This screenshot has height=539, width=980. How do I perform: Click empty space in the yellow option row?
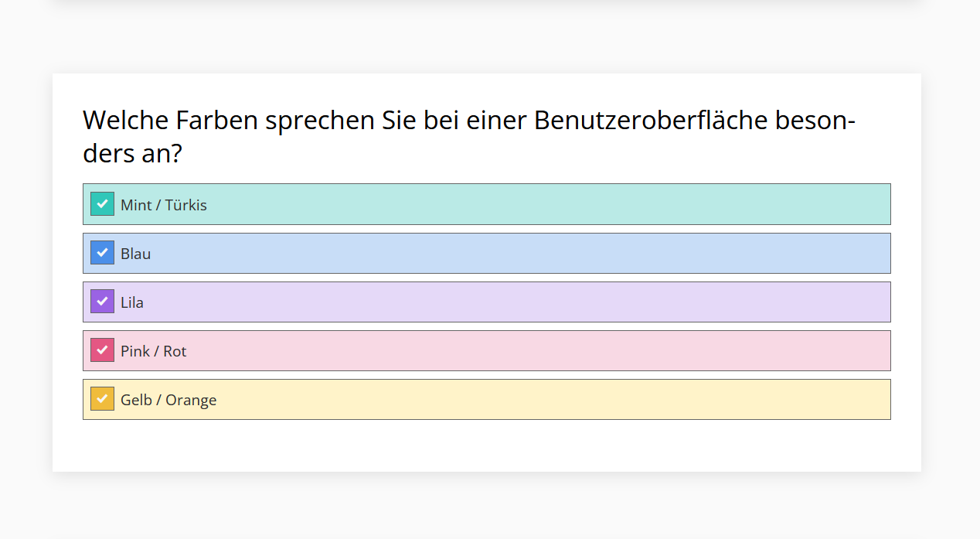[541, 399]
